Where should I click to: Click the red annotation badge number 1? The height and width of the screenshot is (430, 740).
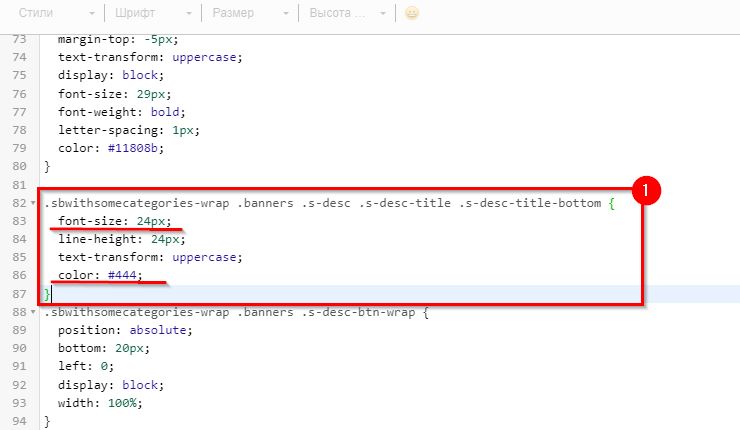pos(647,190)
